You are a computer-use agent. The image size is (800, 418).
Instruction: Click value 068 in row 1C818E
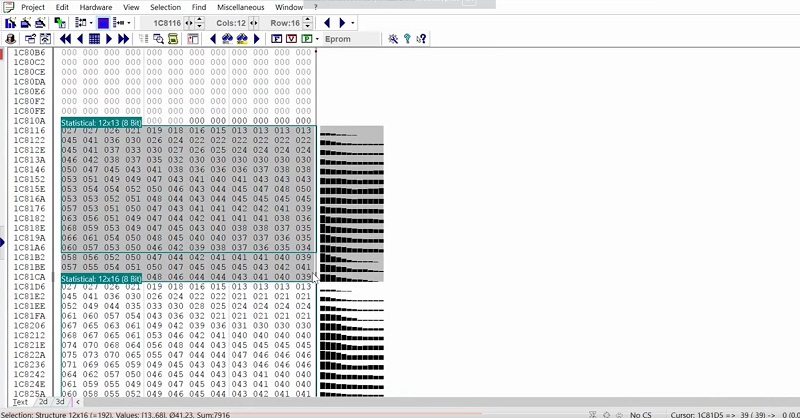point(69,228)
